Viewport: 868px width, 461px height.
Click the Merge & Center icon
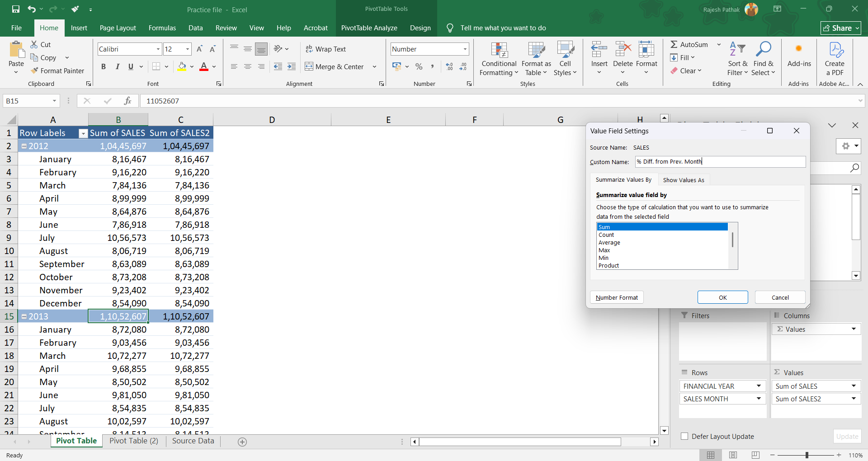coord(309,67)
